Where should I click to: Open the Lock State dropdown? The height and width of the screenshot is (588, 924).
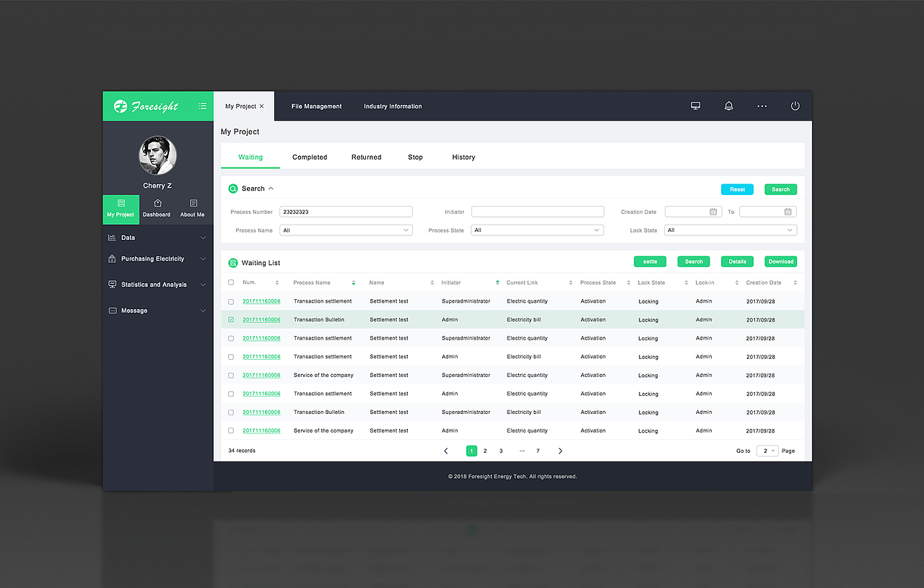[x=731, y=230]
